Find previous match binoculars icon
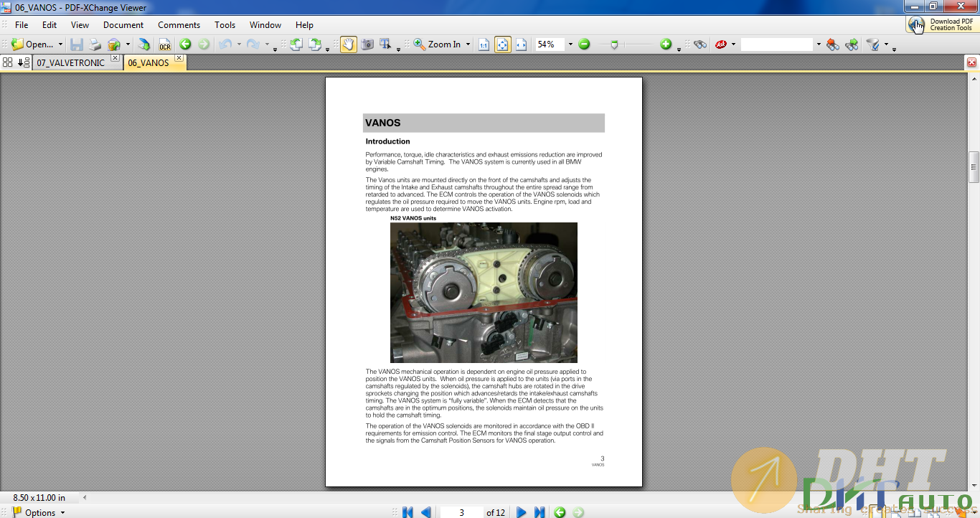Viewport: 980px width, 518px height. click(x=833, y=44)
